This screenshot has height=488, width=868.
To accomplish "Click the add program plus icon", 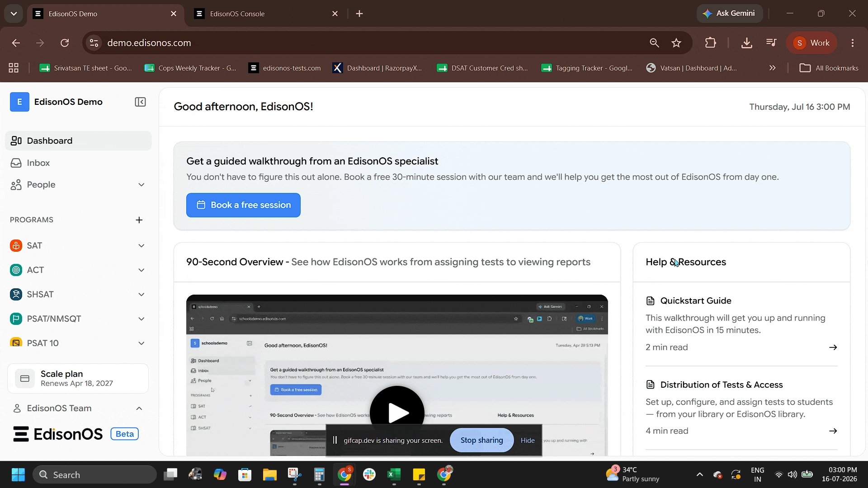I will [x=139, y=220].
